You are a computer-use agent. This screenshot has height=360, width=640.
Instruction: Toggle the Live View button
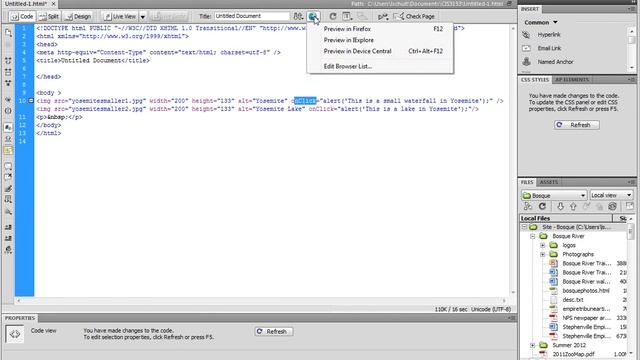point(120,16)
